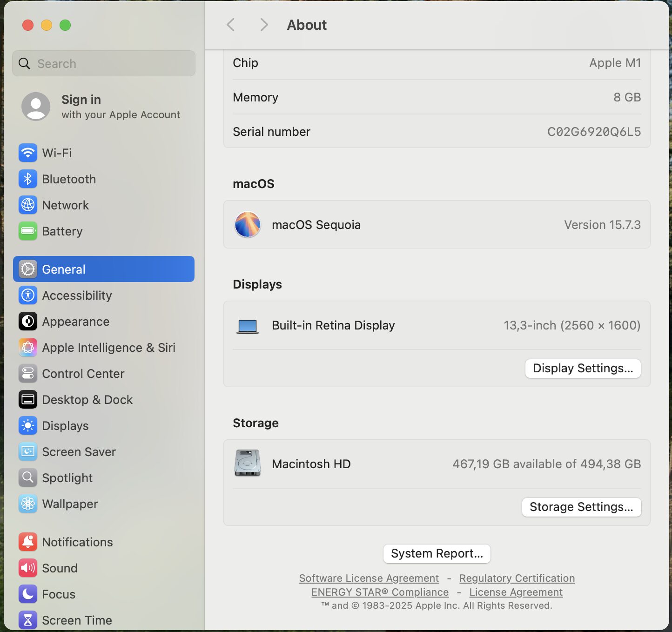Click the macOS Sequoia logo icon

pyautogui.click(x=248, y=224)
